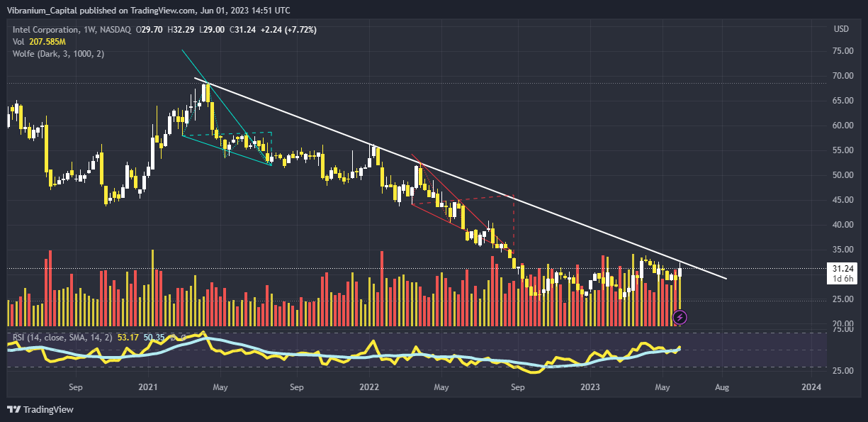This screenshot has width=868, height=422.
Task: Click the Aug time axis label
Action: tap(721, 387)
